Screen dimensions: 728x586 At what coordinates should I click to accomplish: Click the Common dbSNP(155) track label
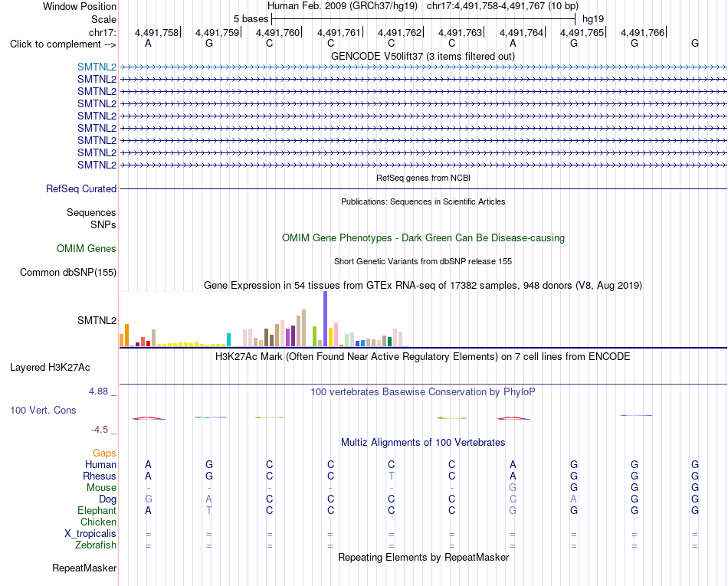[67, 273]
